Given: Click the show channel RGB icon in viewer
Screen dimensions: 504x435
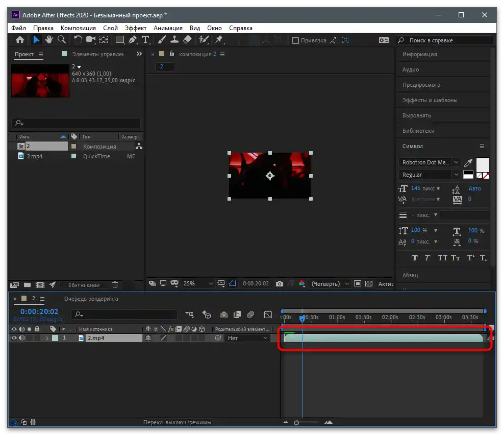Looking at the screenshot, I should [302, 284].
